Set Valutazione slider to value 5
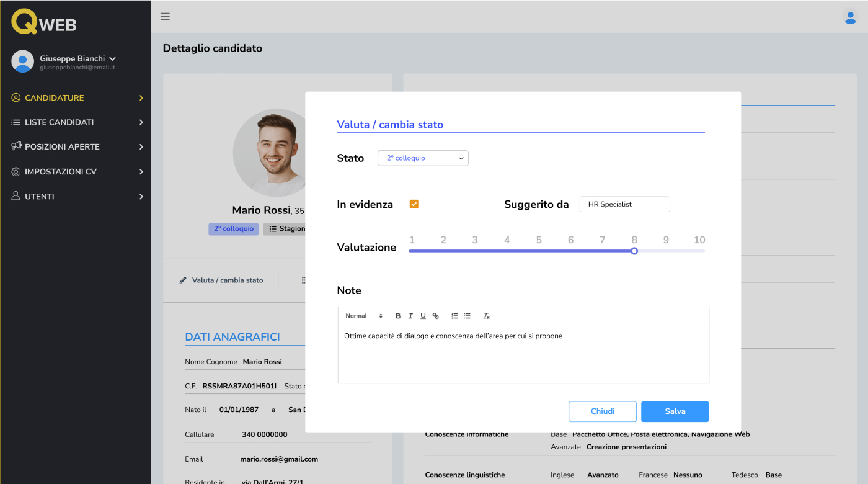 click(539, 251)
